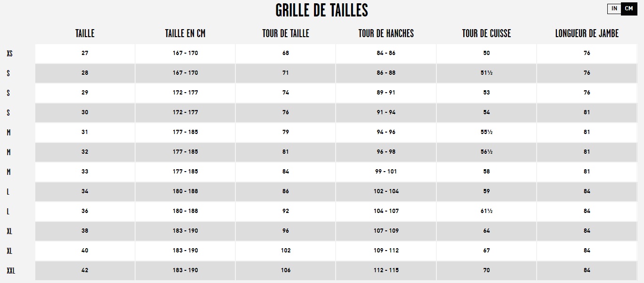Switch measurements to inches with IN
The height and width of the screenshot is (283, 644).
point(614,9)
